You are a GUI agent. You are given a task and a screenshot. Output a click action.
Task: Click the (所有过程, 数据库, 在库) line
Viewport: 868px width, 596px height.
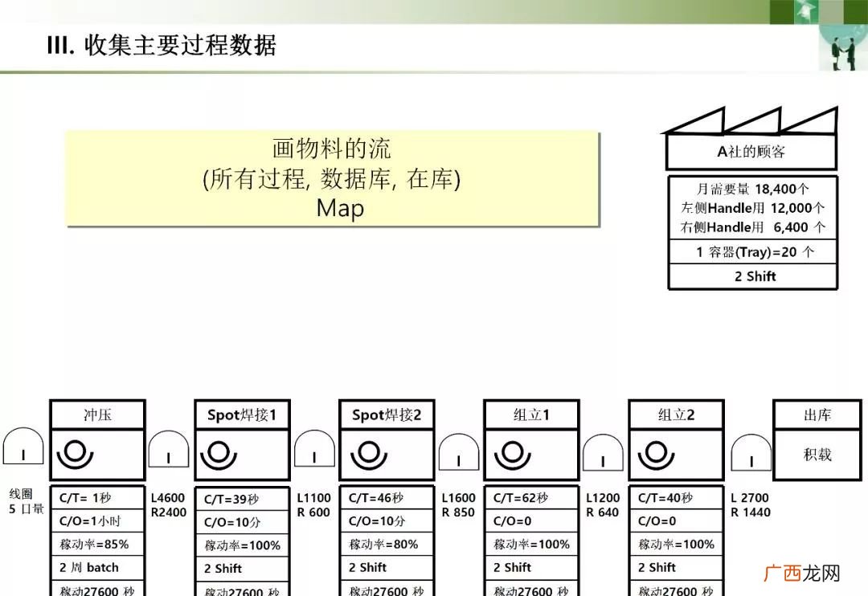331,179
